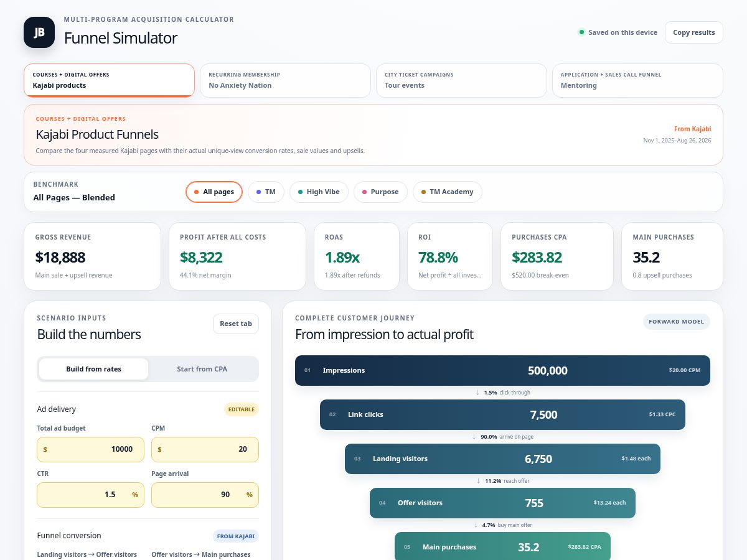The image size is (747, 560).
Task: Click the Main purchases funnel bar
Action: (x=502, y=547)
